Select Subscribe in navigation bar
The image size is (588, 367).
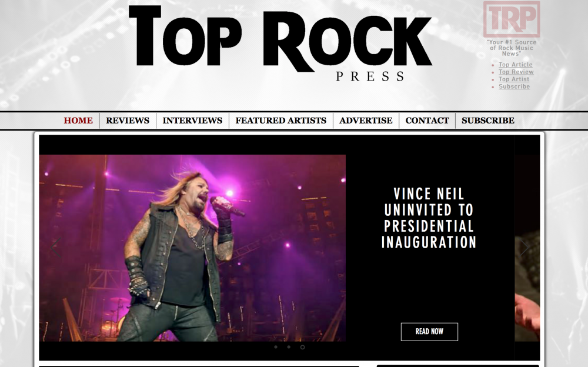point(488,121)
